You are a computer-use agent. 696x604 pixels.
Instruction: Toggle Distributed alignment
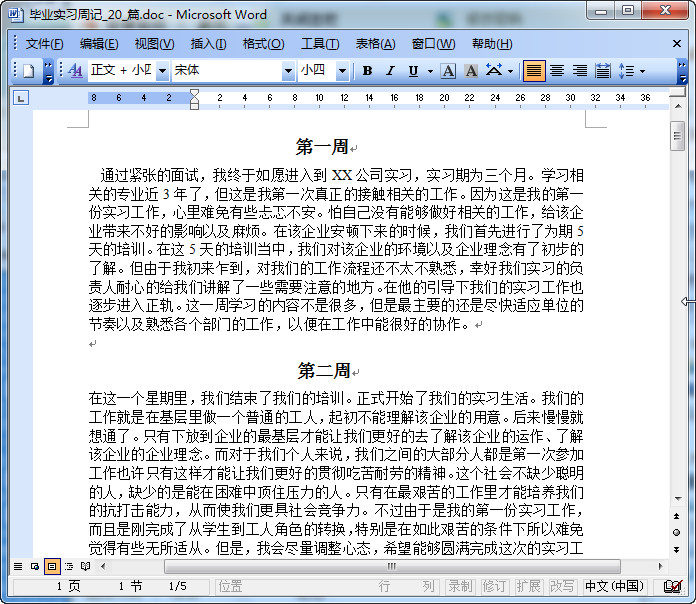click(603, 71)
